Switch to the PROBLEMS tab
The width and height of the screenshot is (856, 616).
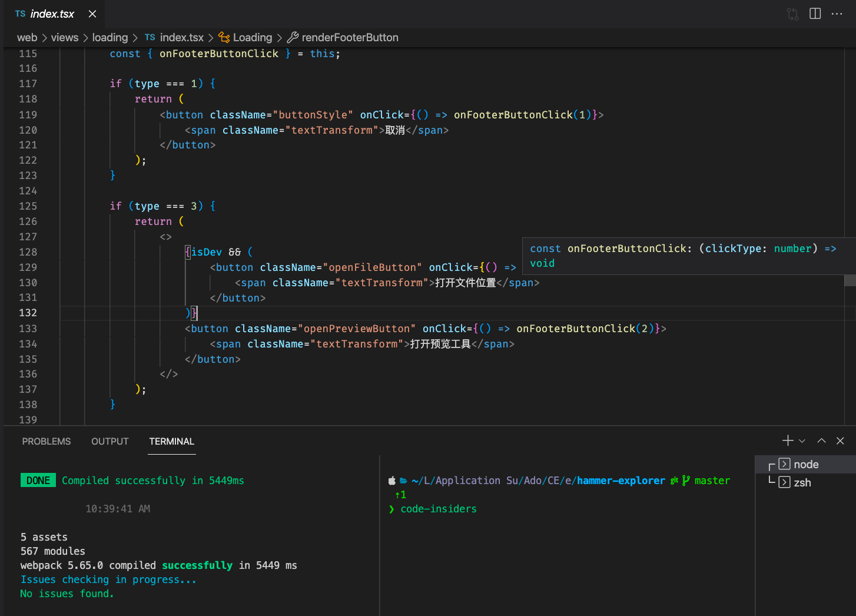(x=46, y=441)
